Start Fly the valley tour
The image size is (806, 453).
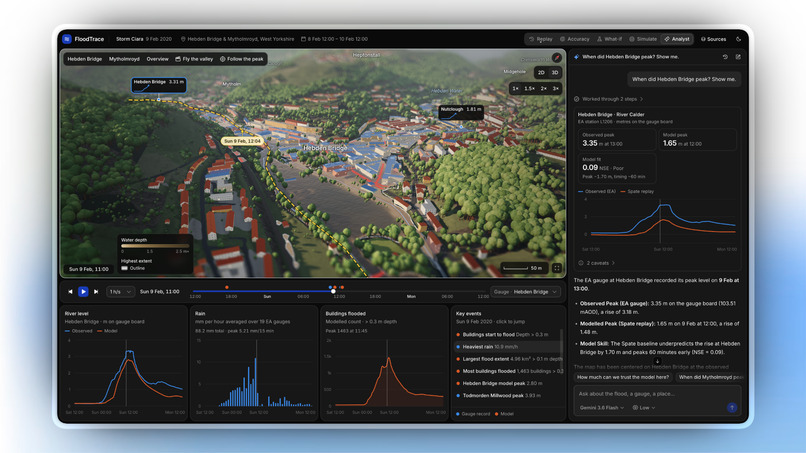coord(194,59)
